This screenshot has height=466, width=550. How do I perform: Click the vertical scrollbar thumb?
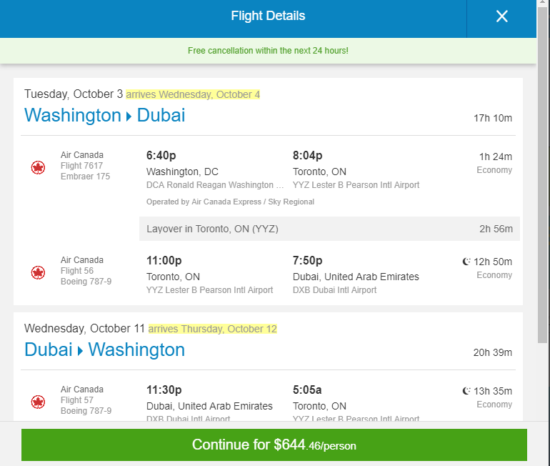543,173
